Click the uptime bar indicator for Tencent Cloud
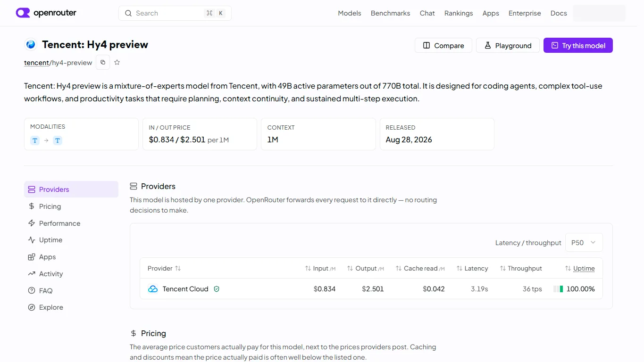This screenshot has width=644, height=362. (558, 289)
